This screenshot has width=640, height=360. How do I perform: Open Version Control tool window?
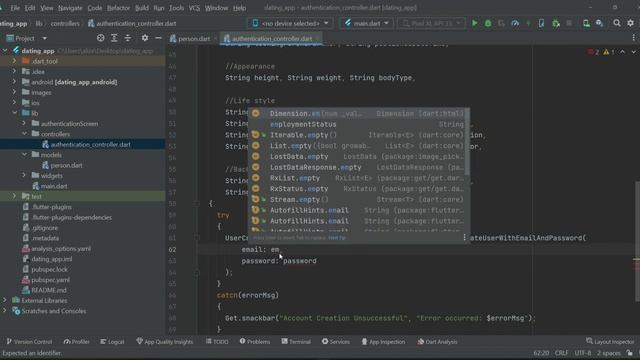pyautogui.click(x=29, y=342)
